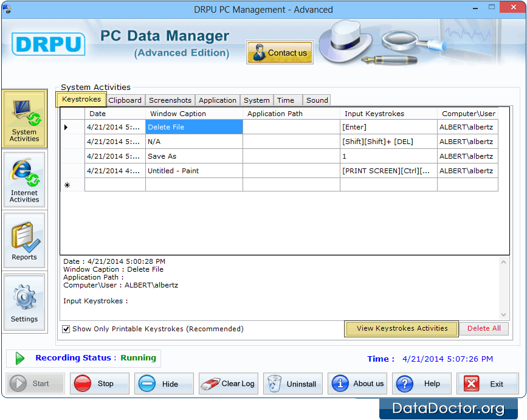Click the date cell for Untitled - Paint

coord(115,171)
